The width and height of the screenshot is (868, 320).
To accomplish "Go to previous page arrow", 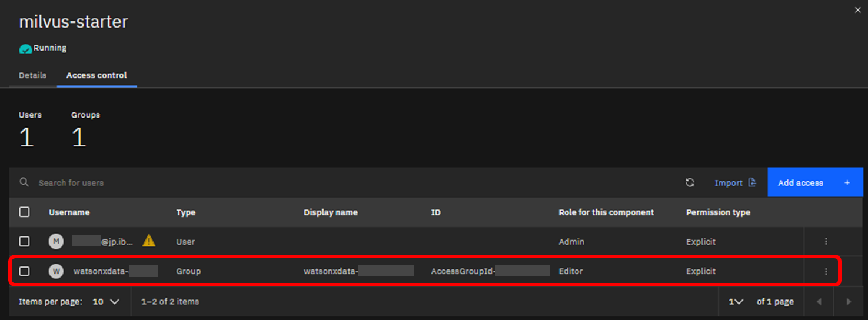I will [x=819, y=302].
